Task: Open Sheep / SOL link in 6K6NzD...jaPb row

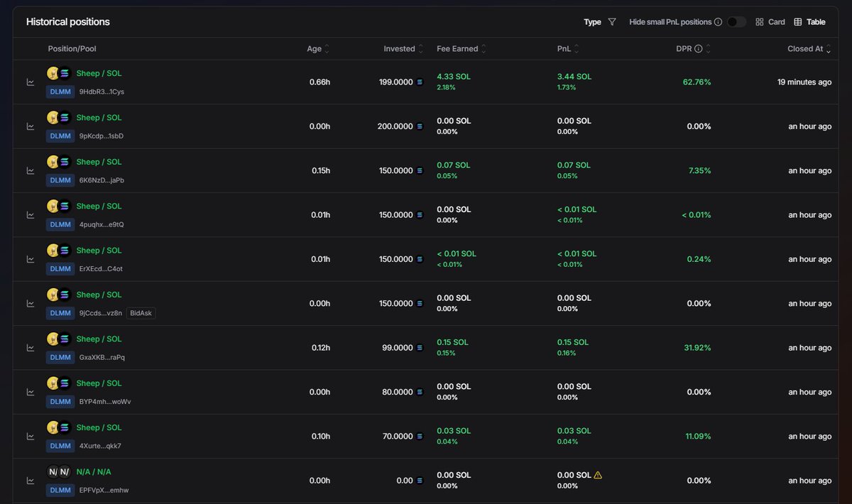Action: [x=99, y=162]
